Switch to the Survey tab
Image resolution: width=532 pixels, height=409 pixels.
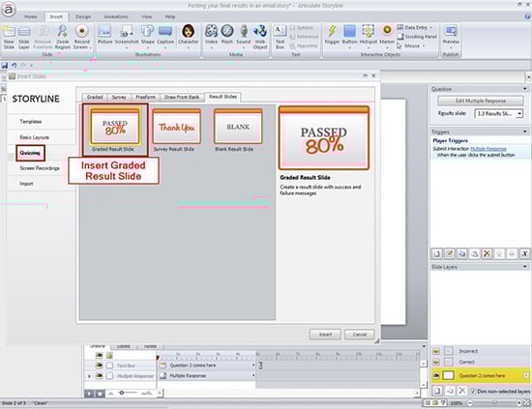pos(119,97)
